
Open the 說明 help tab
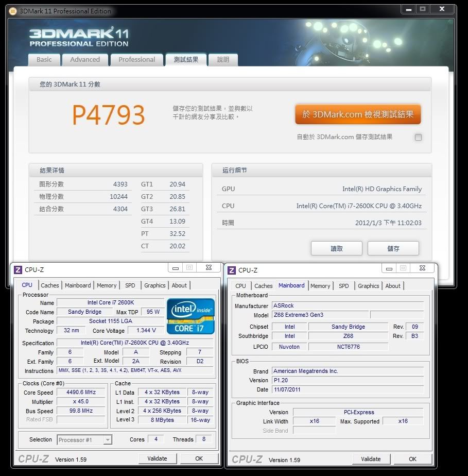tap(223, 60)
